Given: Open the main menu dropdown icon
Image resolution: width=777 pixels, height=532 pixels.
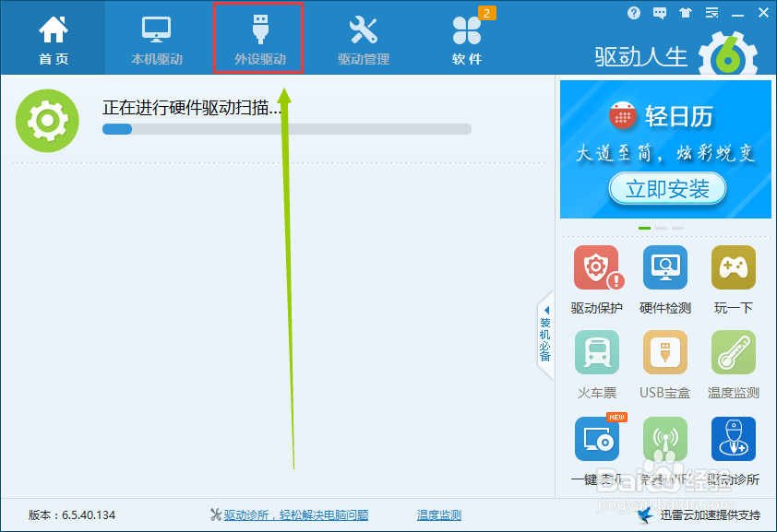Looking at the screenshot, I should tap(711, 13).
